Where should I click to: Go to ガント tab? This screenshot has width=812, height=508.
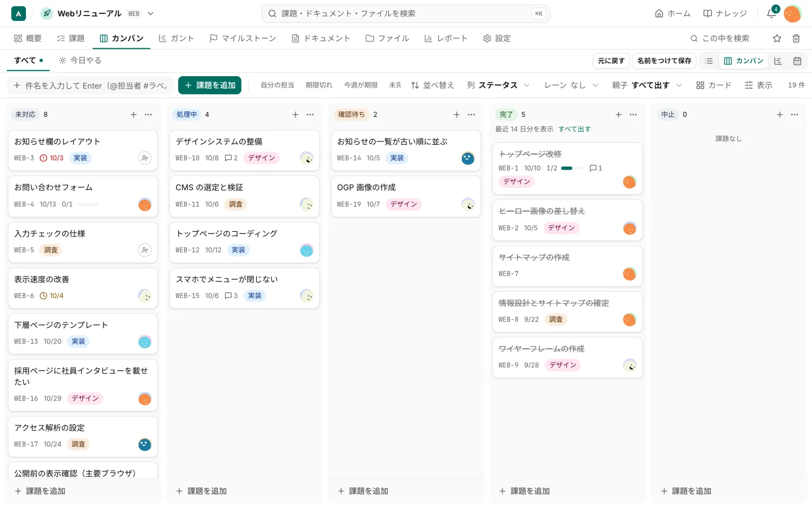pyautogui.click(x=176, y=39)
